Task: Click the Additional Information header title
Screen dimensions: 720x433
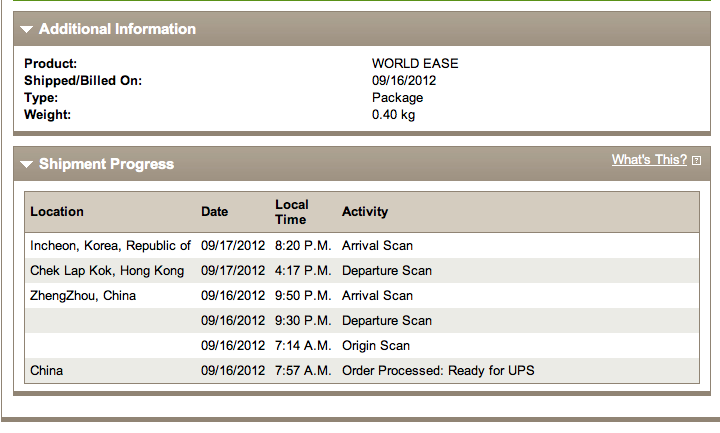Action: [x=118, y=29]
